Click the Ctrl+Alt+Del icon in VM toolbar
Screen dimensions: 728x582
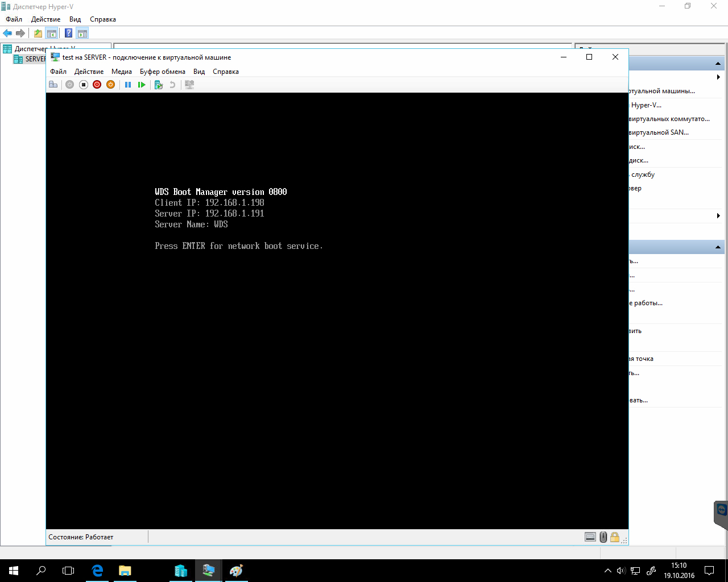[x=53, y=85]
